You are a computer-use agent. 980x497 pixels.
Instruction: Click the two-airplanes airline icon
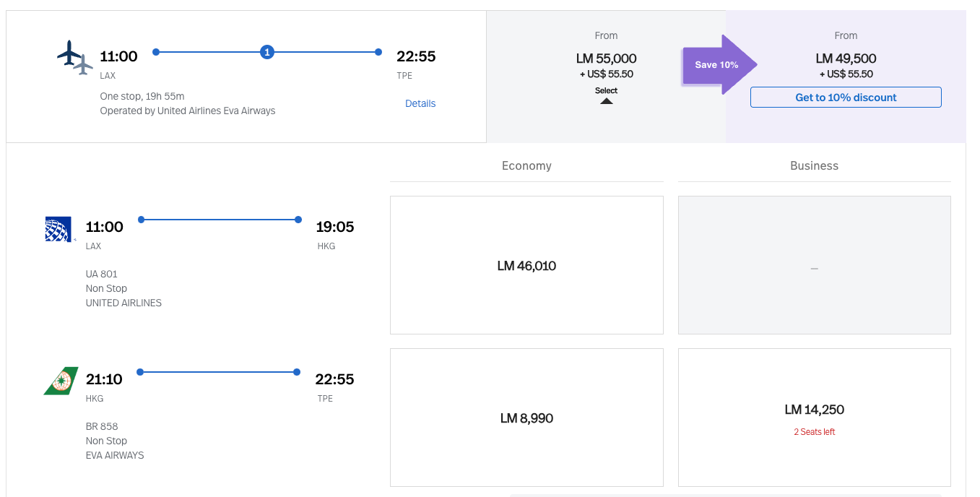(x=75, y=58)
